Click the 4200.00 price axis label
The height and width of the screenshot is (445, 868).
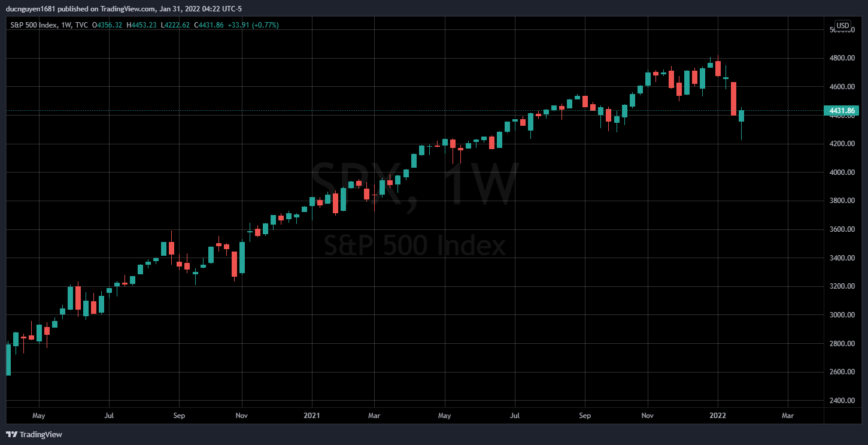(x=841, y=144)
